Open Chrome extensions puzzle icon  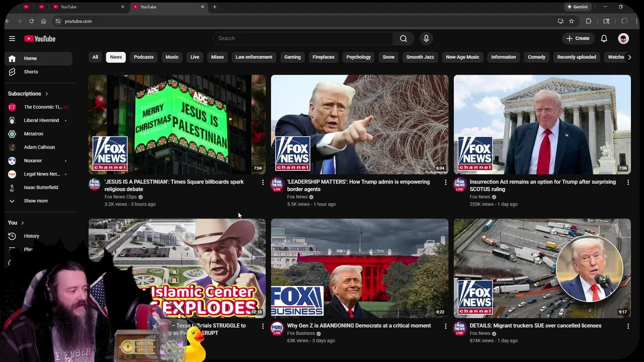588,21
